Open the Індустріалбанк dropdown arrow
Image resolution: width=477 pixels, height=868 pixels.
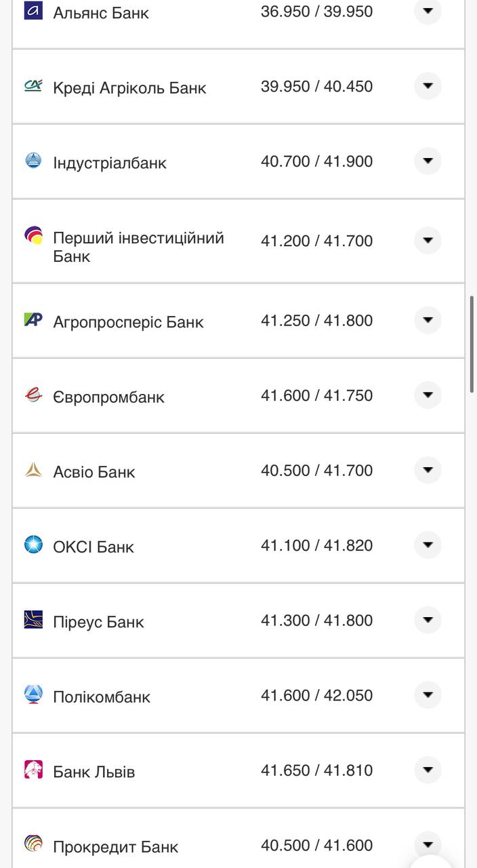click(x=428, y=161)
